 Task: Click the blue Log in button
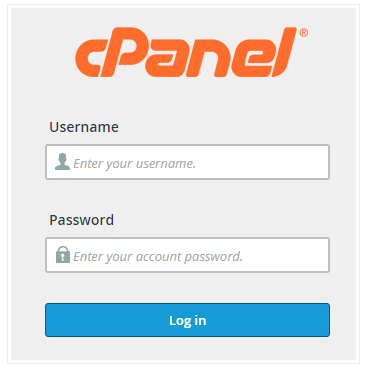tap(187, 320)
